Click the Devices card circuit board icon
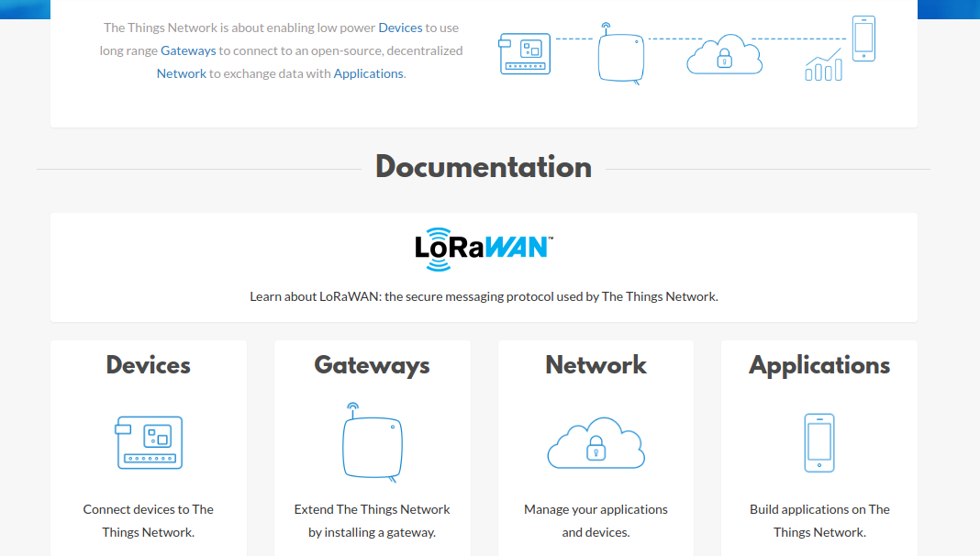 (x=149, y=442)
